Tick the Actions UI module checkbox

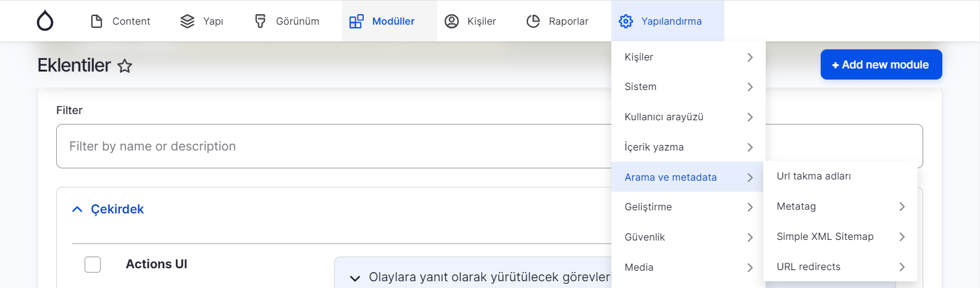(93, 265)
